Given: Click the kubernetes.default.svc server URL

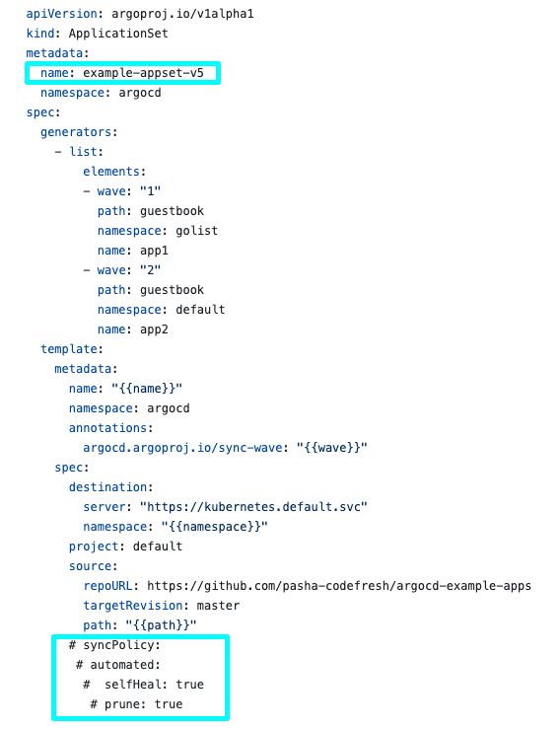Looking at the screenshot, I should [253, 507].
